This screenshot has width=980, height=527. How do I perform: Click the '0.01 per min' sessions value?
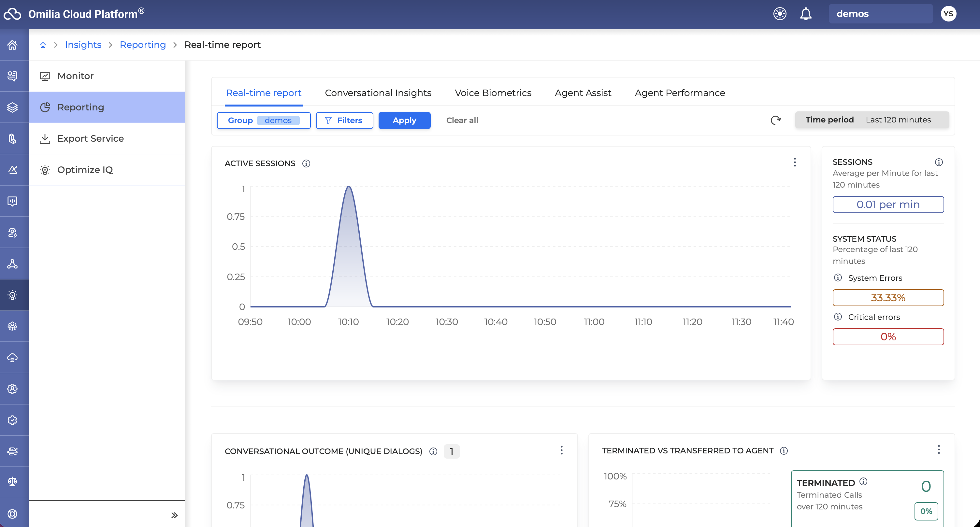coord(888,205)
